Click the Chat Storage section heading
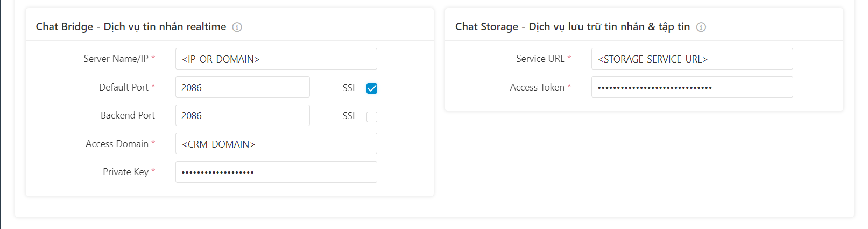The height and width of the screenshot is (229, 868). point(573,27)
